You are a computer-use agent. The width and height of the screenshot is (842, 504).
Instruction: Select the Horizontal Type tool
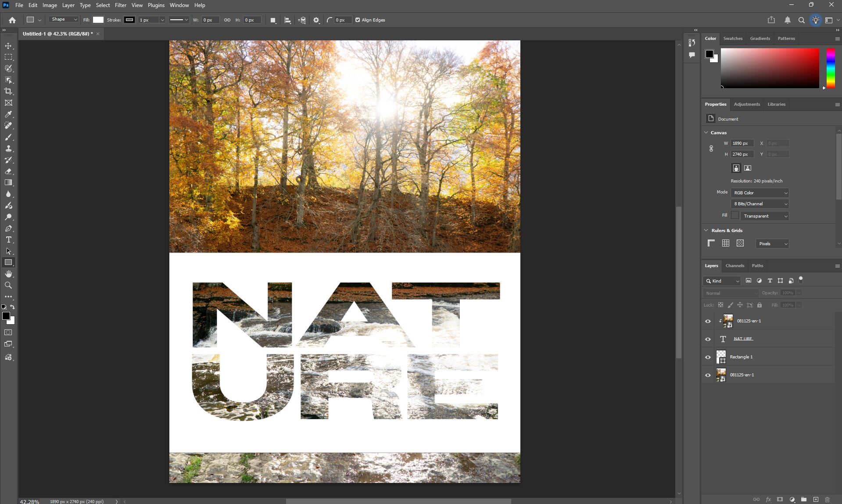click(8, 240)
